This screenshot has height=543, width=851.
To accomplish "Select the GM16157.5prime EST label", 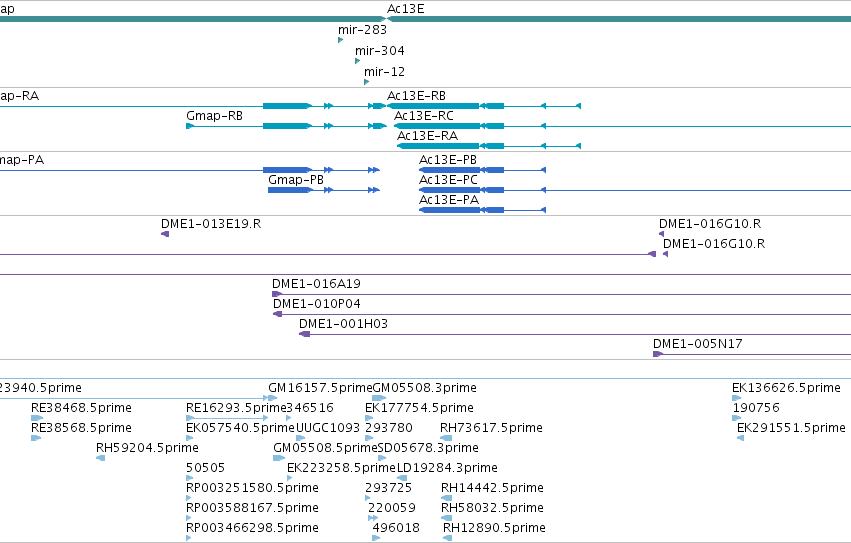I will tap(320, 388).
